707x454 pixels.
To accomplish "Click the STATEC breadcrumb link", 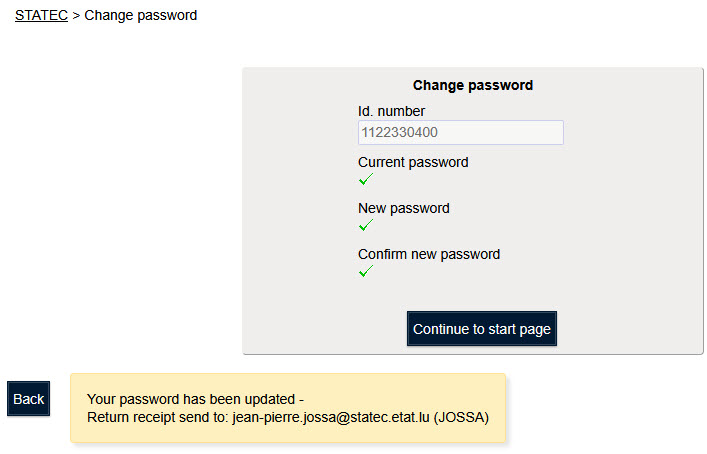I will (41, 15).
